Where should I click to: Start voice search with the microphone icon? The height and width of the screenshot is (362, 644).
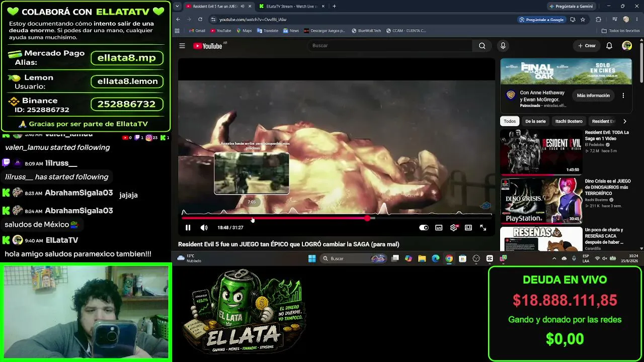pyautogui.click(x=503, y=46)
